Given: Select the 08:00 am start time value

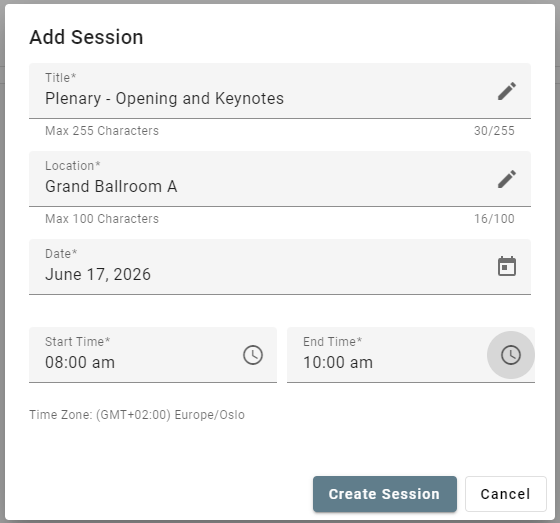Looking at the screenshot, I should 80,362.
